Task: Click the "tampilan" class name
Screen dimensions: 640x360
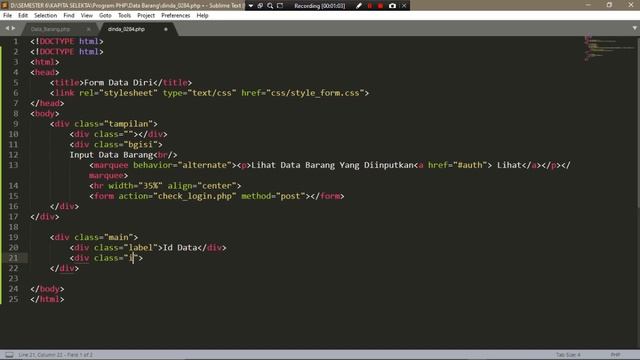Action: click(x=129, y=124)
